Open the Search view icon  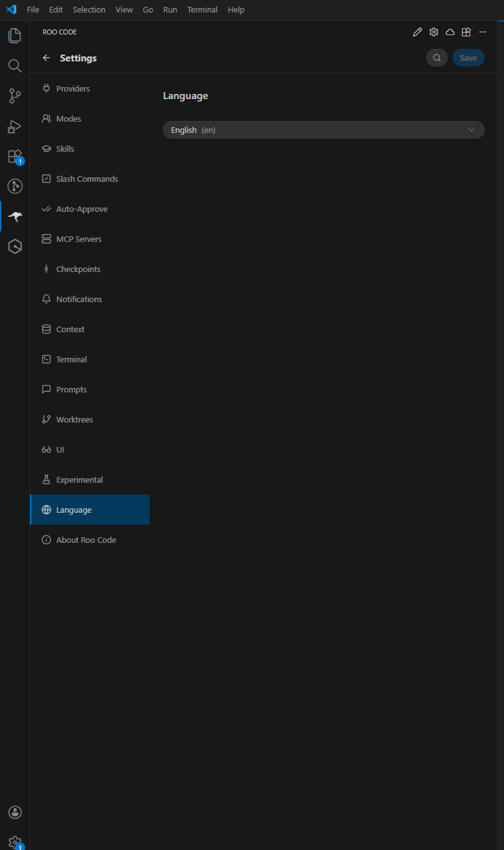(14, 66)
